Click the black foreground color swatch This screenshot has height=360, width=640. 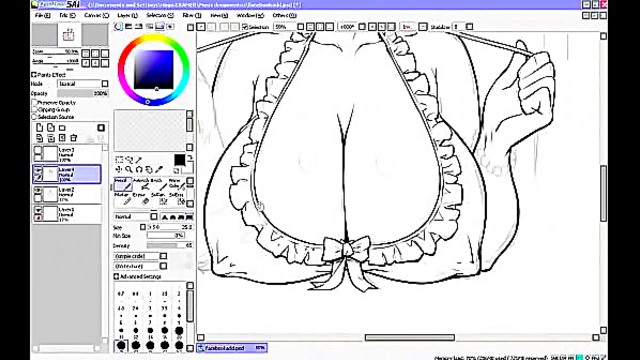pos(179,160)
